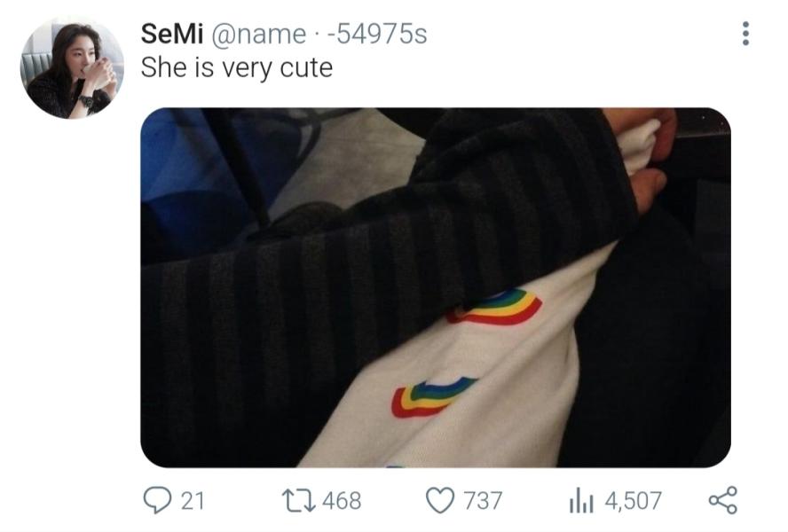Click the @name handle
This screenshot has height=532, width=788.
259,35
